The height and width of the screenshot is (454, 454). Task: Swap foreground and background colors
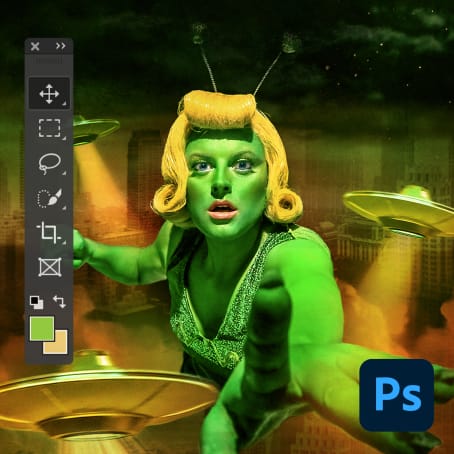point(60,301)
